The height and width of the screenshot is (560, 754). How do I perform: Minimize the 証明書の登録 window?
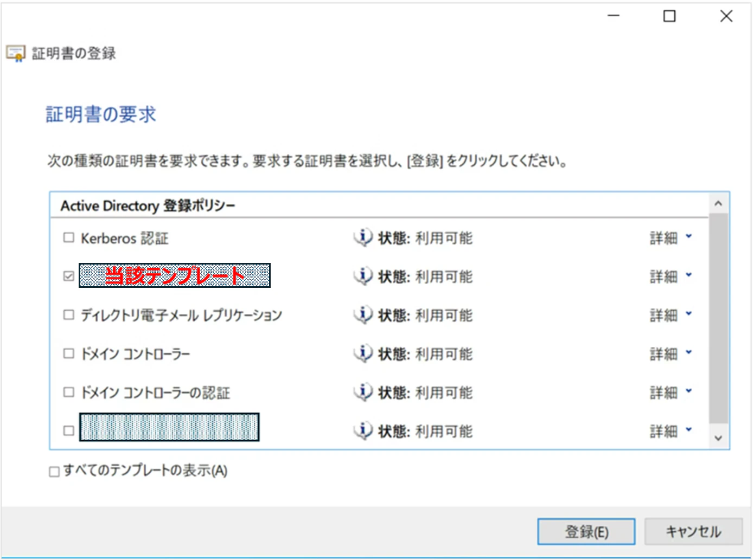(x=614, y=16)
